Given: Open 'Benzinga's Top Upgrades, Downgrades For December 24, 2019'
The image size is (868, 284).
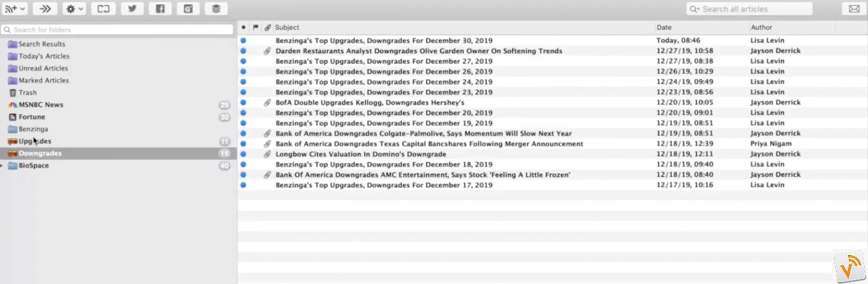Looking at the screenshot, I should point(384,82).
